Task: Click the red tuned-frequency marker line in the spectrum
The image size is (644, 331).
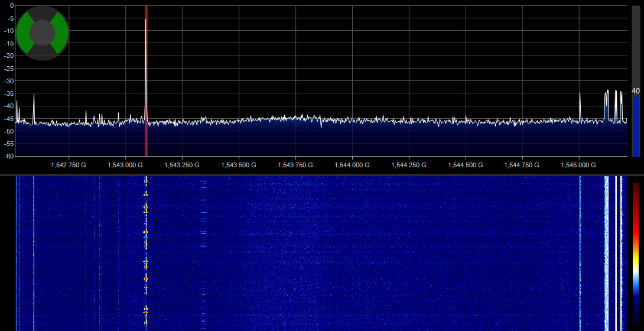Action: [146, 81]
